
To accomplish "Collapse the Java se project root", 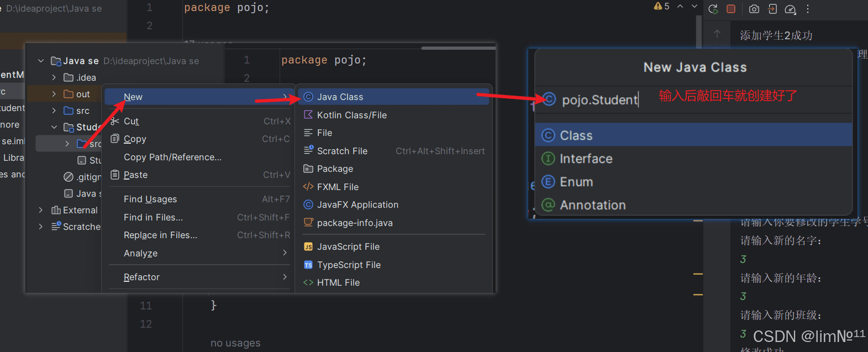I will [x=41, y=61].
